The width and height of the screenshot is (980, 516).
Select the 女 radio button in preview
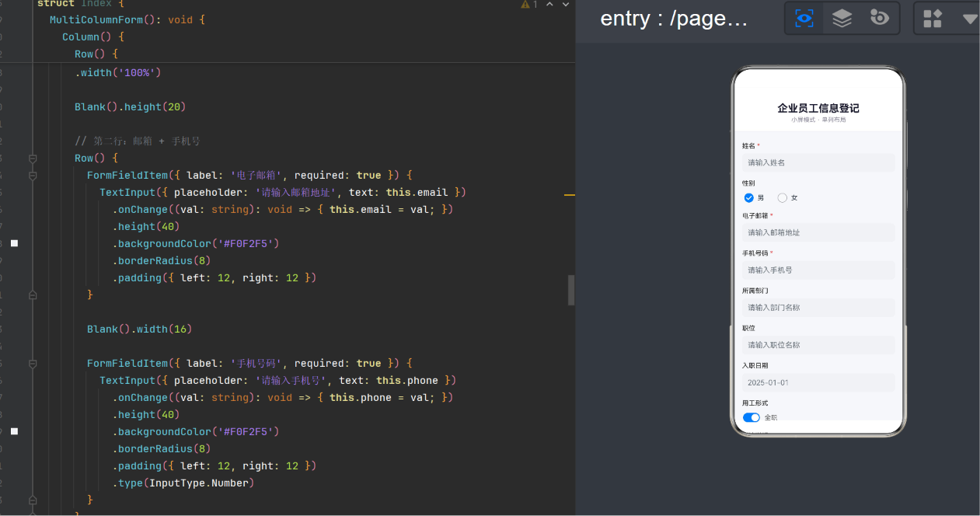(782, 197)
